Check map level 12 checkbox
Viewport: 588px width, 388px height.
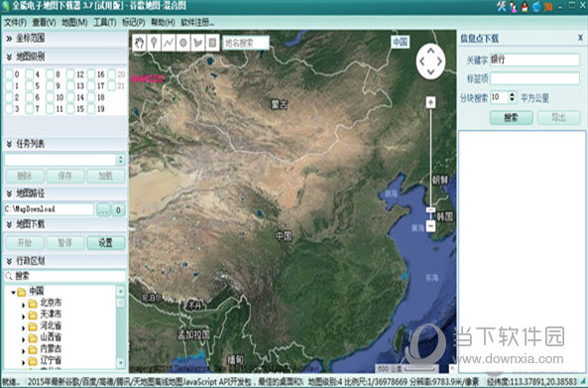(x=70, y=74)
